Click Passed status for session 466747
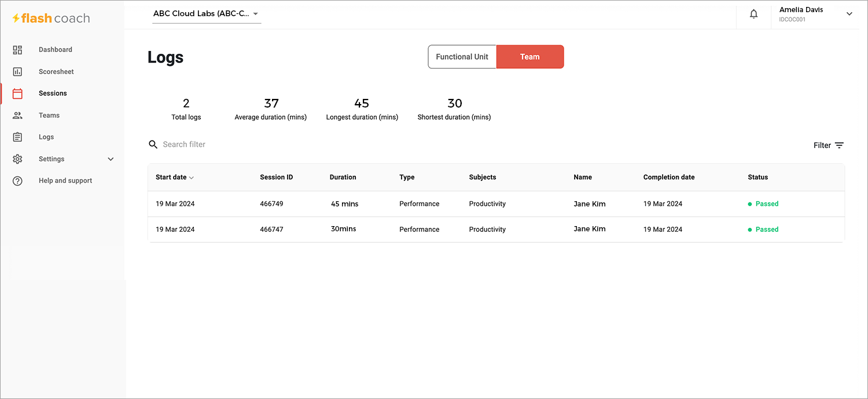868x399 pixels. click(x=763, y=230)
